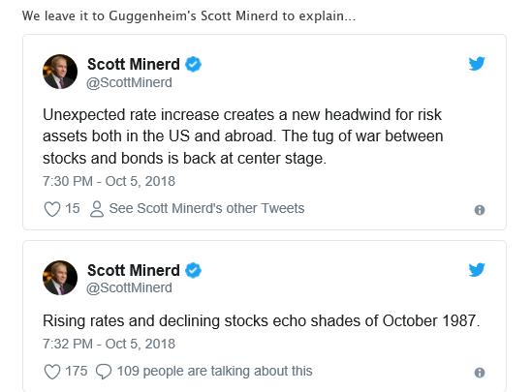Click the person icon beside other Tweets link
Image resolution: width=532 pixels, height=392 pixels.
click(97, 209)
